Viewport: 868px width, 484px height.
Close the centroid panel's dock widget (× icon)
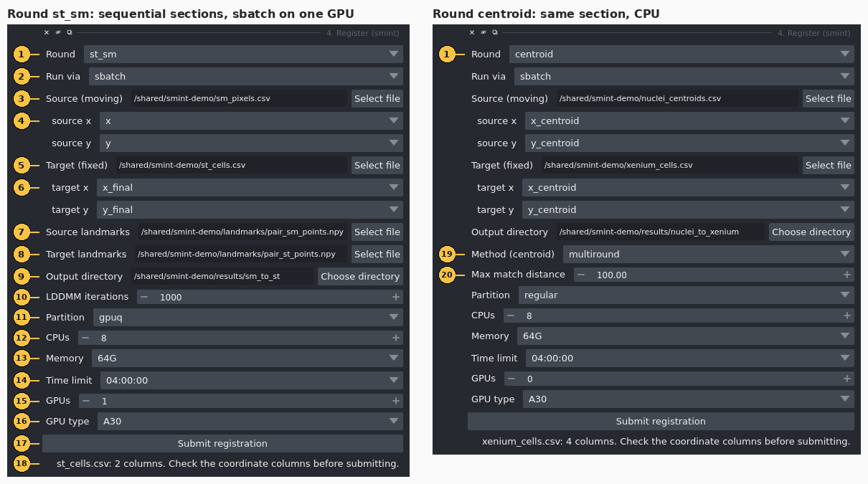472,32
